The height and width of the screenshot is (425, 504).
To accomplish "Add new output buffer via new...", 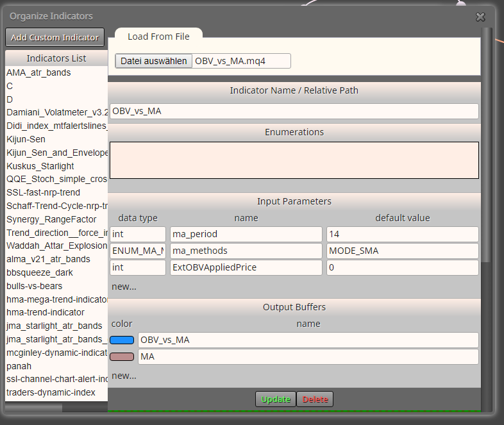I will click(x=124, y=376).
